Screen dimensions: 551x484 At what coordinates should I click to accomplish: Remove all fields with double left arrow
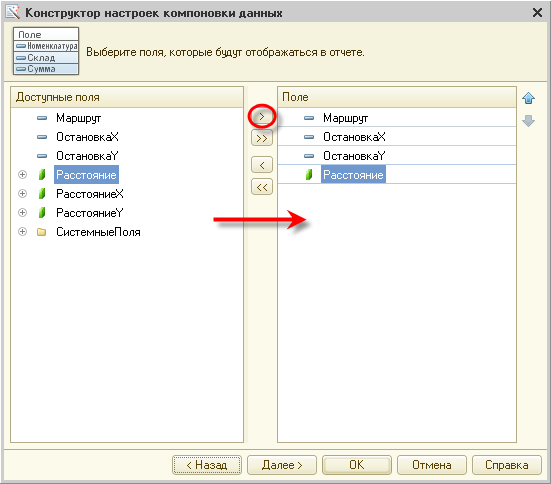262,187
